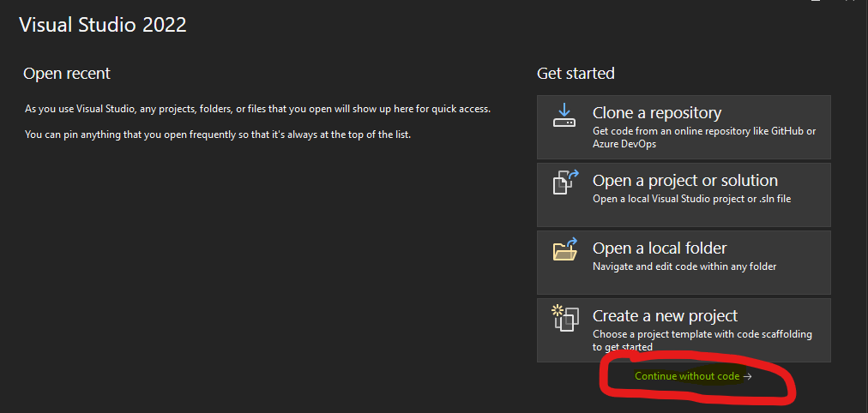Click the 'Get code from an online repository' description
This screenshot has width=868, height=413.
704,137
